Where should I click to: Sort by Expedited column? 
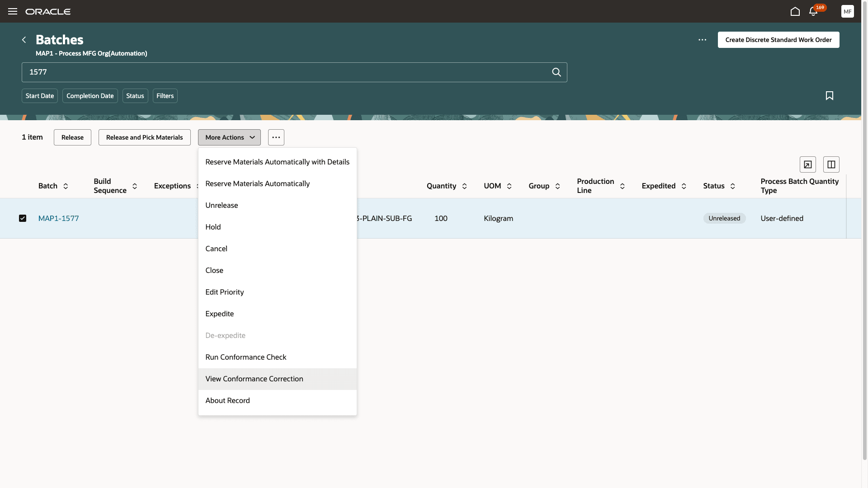(x=684, y=186)
